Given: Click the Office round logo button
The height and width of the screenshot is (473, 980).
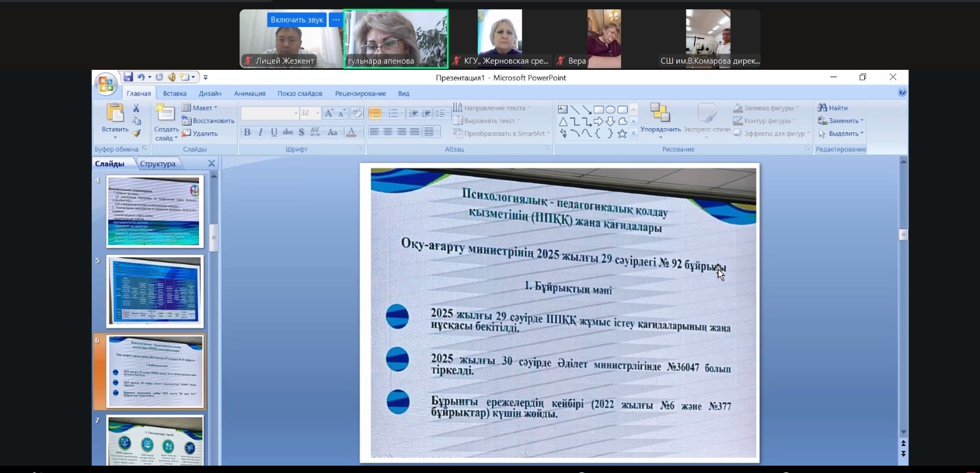Looking at the screenshot, I should (x=105, y=85).
